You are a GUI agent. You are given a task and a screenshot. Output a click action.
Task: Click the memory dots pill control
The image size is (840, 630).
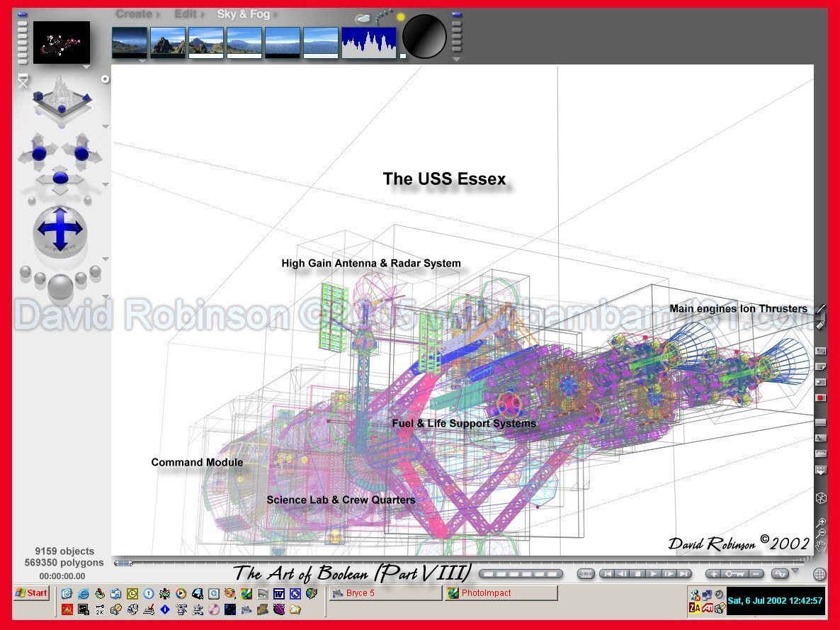coord(521,574)
